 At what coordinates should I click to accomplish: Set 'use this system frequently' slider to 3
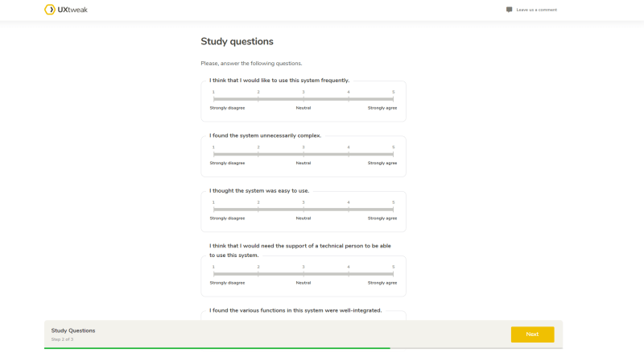[303, 99]
